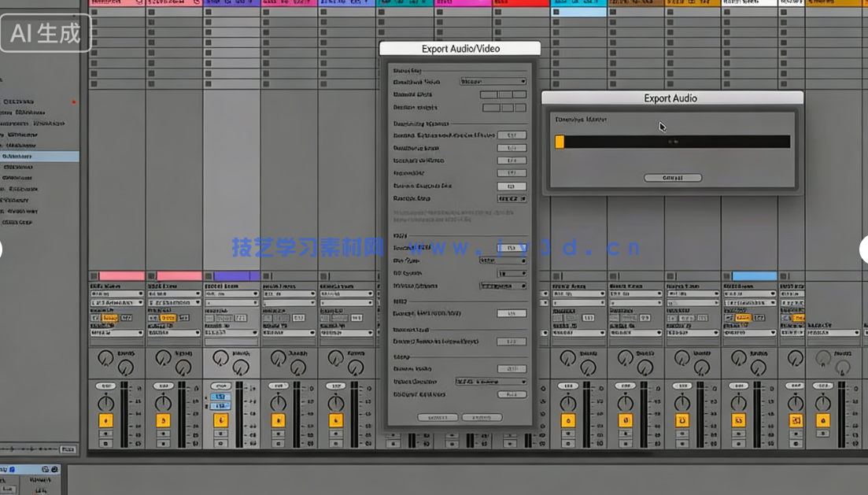Toggle the yellow track activator on track one

(106, 420)
